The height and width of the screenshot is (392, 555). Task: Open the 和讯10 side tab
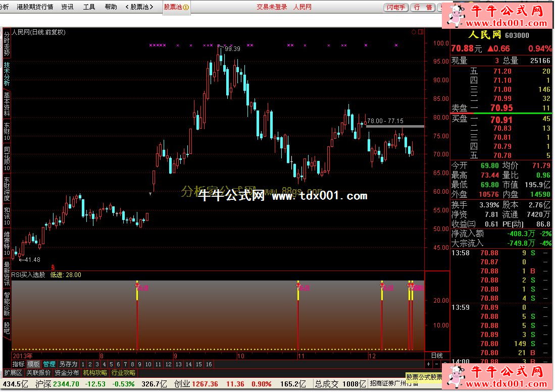click(7, 216)
